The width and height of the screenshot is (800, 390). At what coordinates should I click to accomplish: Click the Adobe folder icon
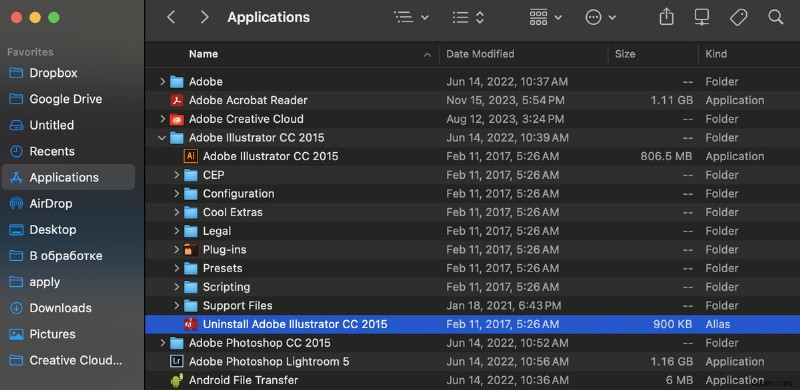click(x=177, y=82)
